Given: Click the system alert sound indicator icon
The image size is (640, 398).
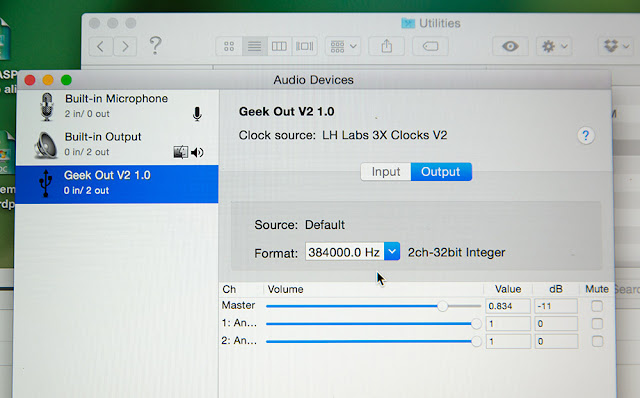Looking at the screenshot, I should point(180,152).
